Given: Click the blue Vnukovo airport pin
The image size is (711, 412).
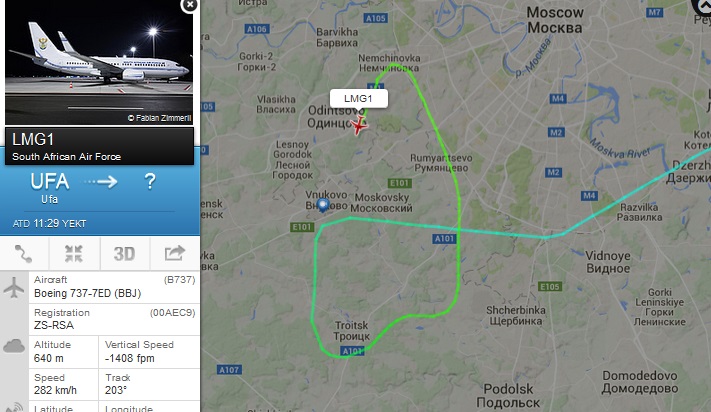Looking at the screenshot, I should 323,205.
